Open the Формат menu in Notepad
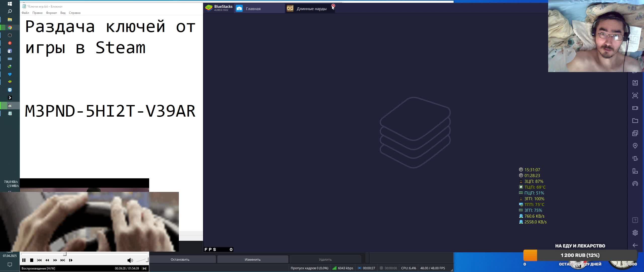644x272 pixels. 51,13
